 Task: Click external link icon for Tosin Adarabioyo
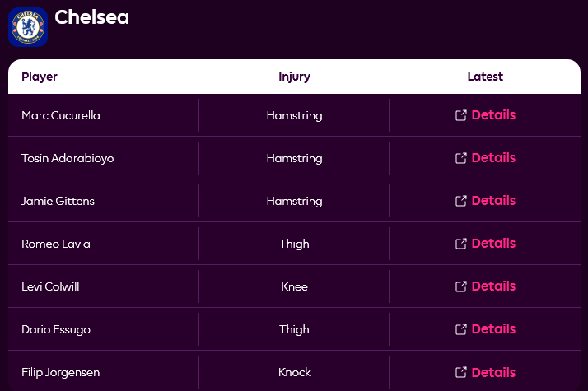[x=461, y=158]
